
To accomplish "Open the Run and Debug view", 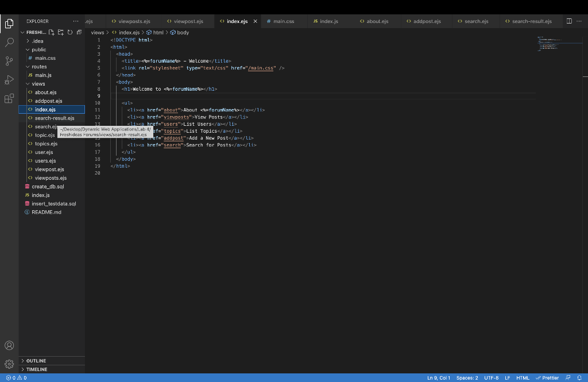I will pyautogui.click(x=9, y=79).
